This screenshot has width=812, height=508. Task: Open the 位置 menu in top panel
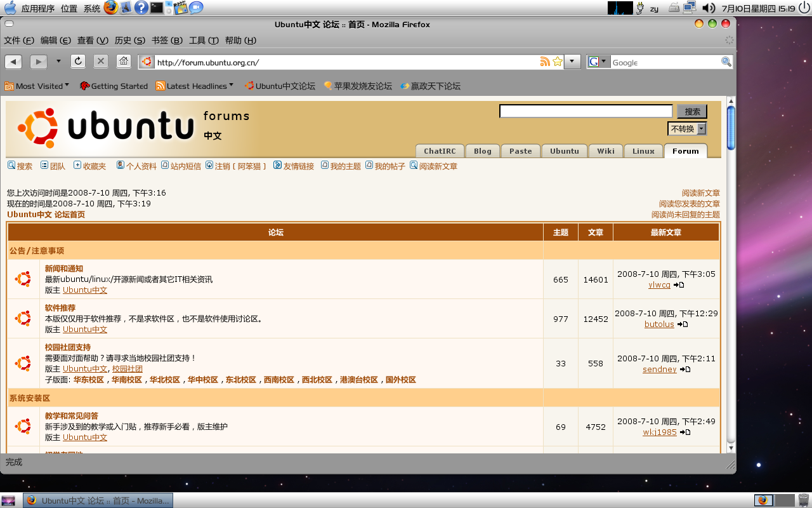[x=69, y=8]
